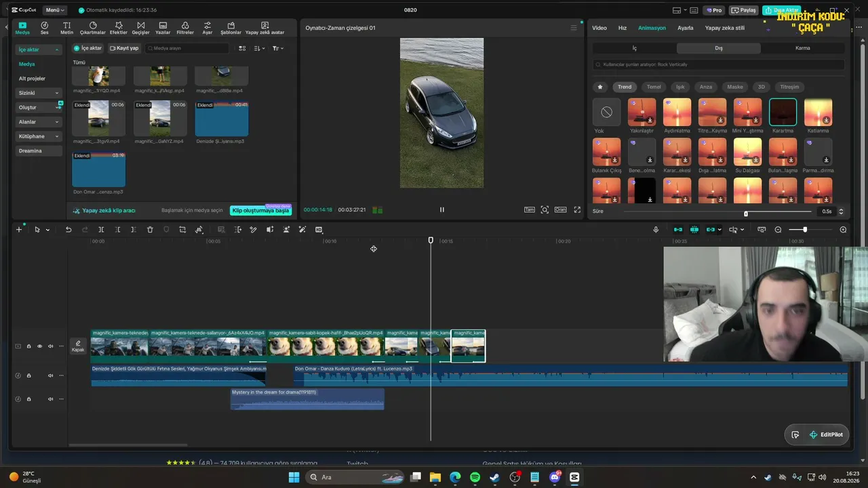Open the Şablonlar templates panel
868x488 pixels.
click(231, 28)
